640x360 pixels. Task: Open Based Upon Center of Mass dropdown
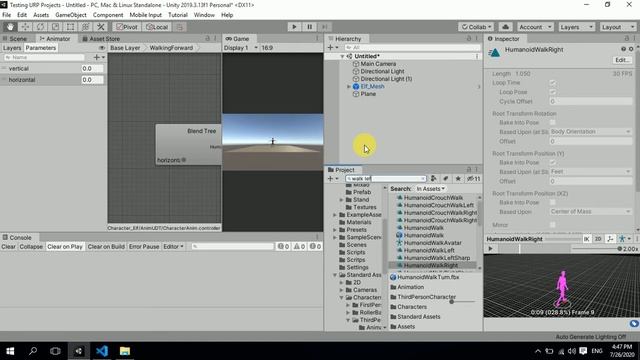click(x=590, y=212)
